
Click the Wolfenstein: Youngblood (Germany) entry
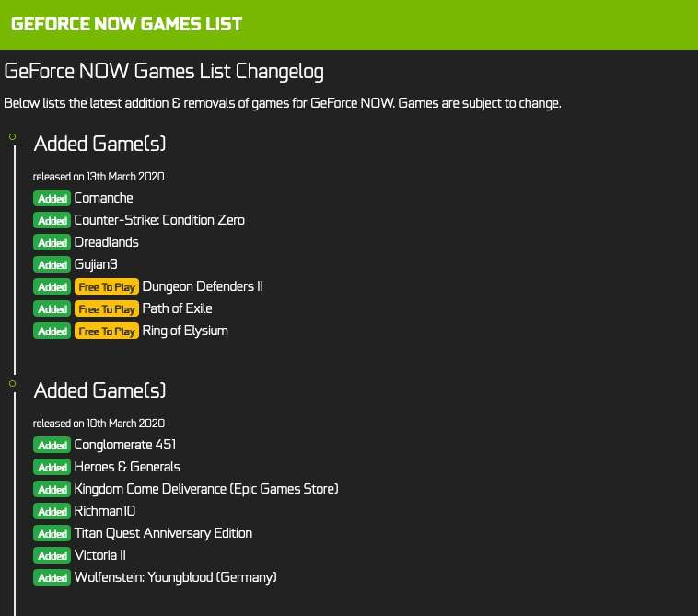click(x=175, y=577)
